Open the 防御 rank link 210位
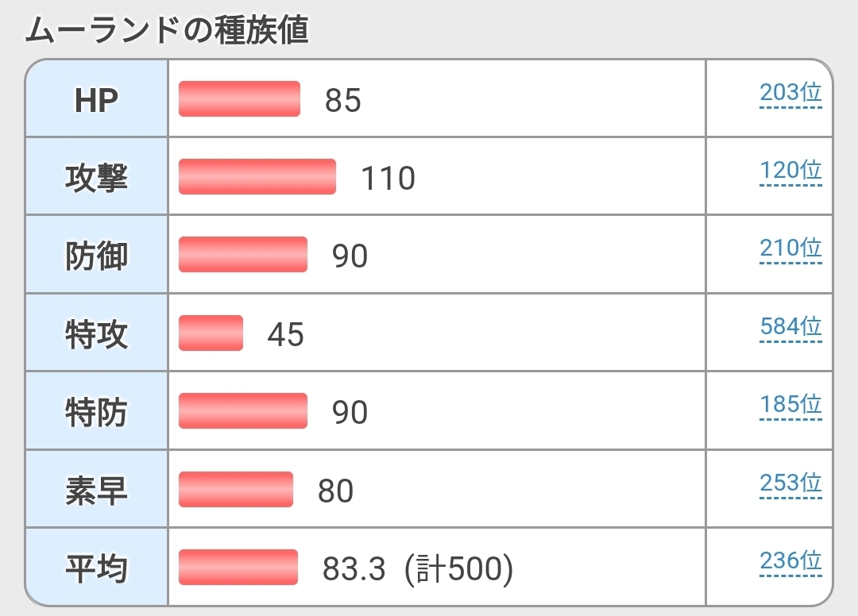The height and width of the screenshot is (616, 858). tap(790, 248)
